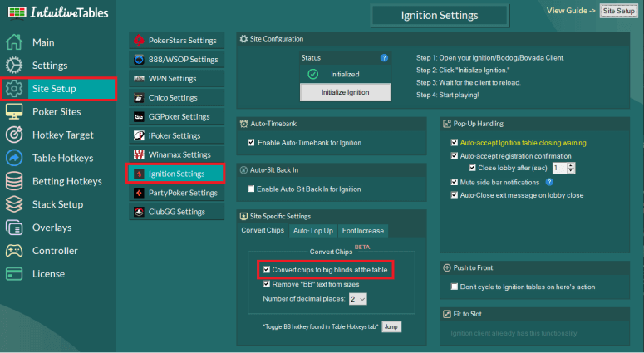644x353 pixels.
Task: Switch to the Auto-Top Up tab
Action: 313,231
